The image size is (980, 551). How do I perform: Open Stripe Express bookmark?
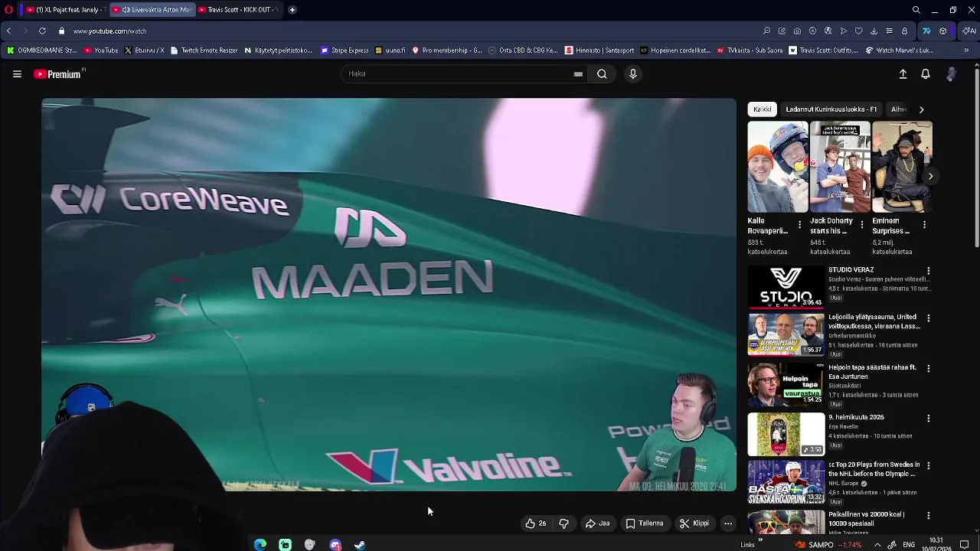[x=345, y=51]
